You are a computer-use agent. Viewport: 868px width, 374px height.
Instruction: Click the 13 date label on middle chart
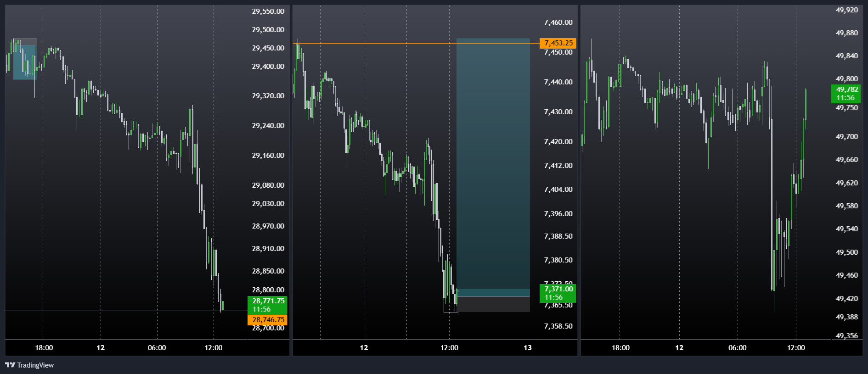coord(528,347)
